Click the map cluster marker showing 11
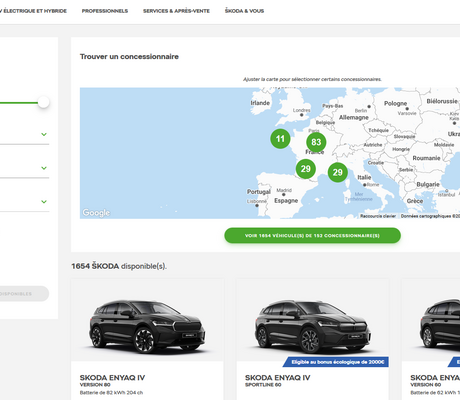This screenshot has width=460, height=400. tap(280, 139)
